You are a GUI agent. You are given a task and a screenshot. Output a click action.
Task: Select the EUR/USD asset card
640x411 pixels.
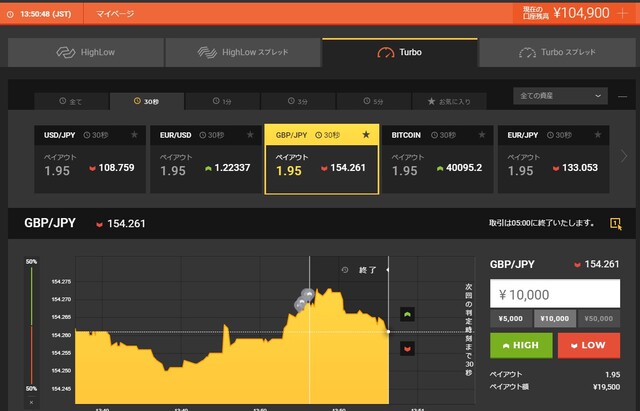tap(206, 159)
